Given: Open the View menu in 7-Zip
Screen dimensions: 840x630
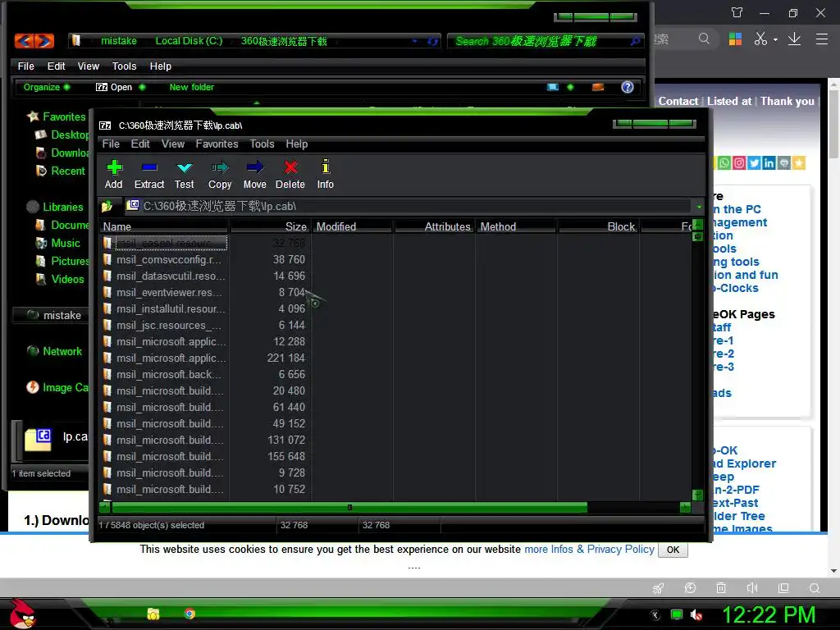Looking at the screenshot, I should pos(173,144).
